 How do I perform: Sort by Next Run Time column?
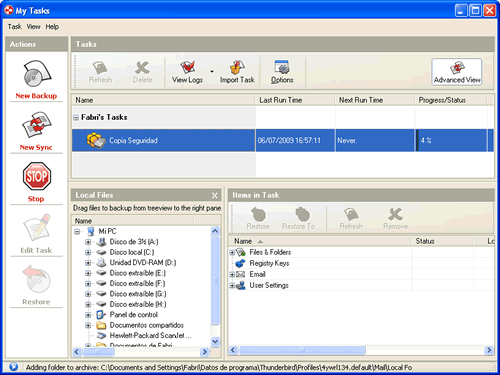[375, 100]
